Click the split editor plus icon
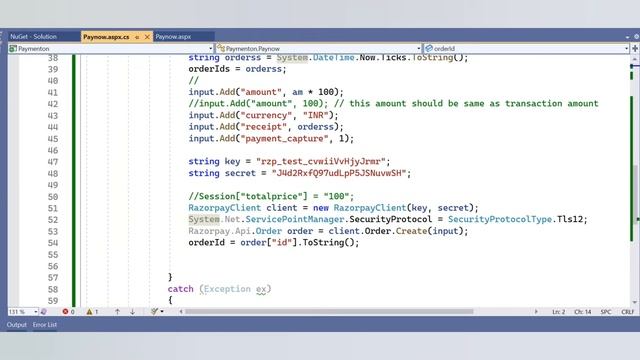Image resolution: width=640 pixels, height=360 pixels. 635,49
